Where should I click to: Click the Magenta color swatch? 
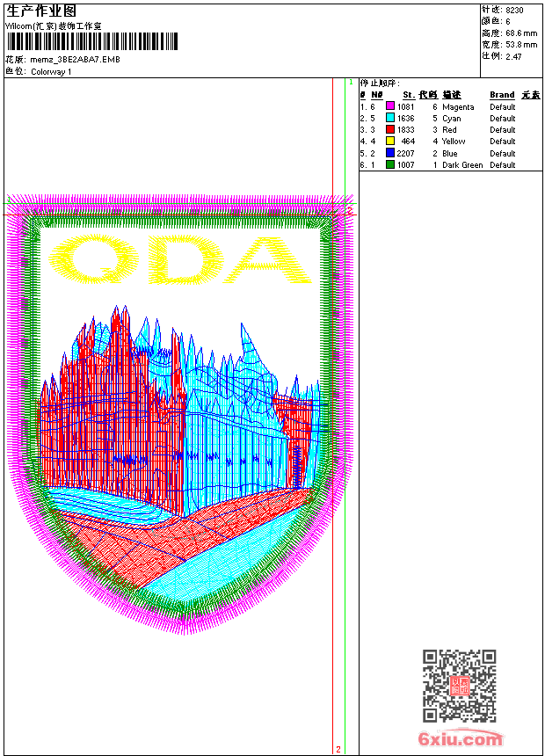point(390,106)
